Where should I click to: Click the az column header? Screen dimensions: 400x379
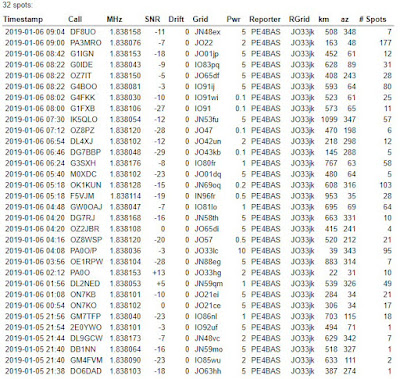click(x=345, y=19)
